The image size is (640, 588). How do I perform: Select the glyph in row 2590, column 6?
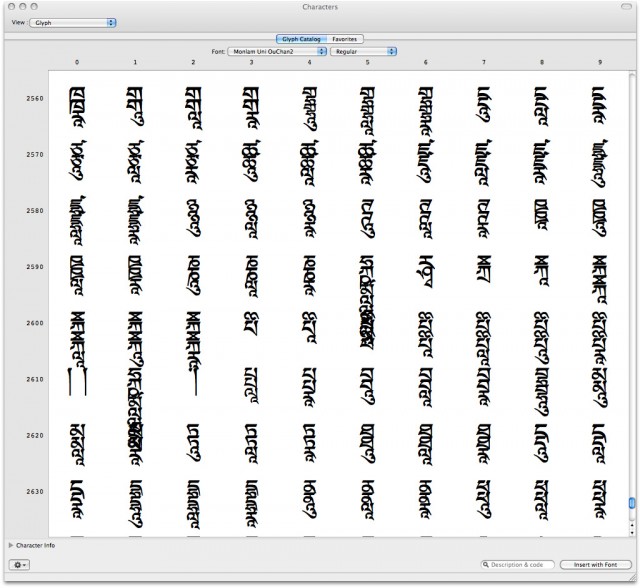tap(426, 268)
